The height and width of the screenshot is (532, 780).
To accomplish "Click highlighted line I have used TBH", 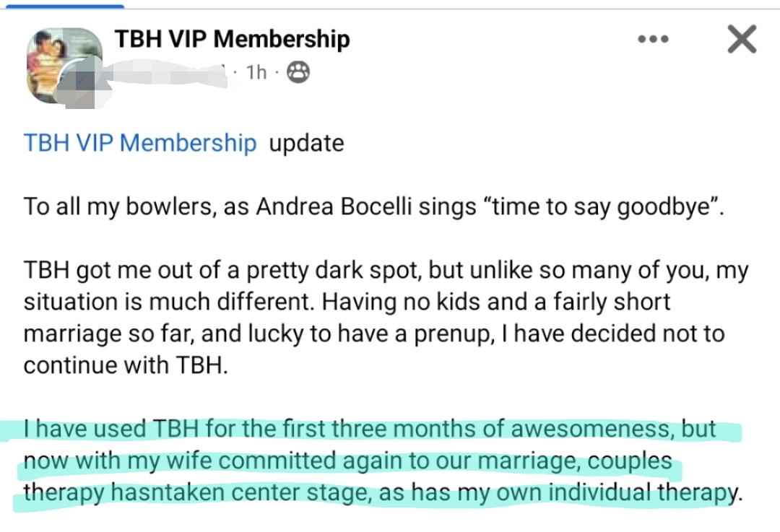I will 370,429.
